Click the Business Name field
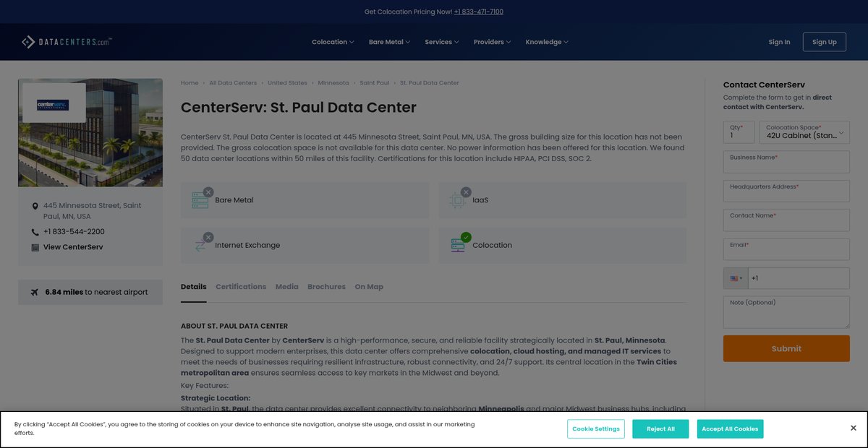This screenshot has height=448, width=868. coord(786,162)
